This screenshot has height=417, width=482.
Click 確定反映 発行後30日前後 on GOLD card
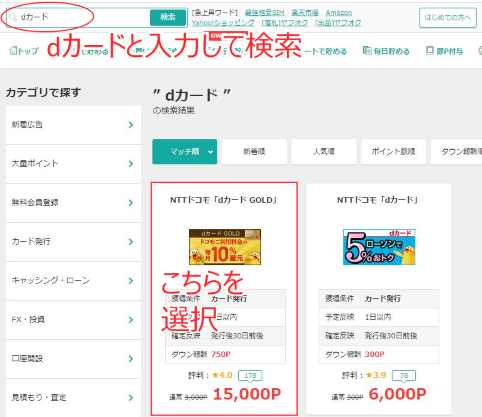[226, 336]
